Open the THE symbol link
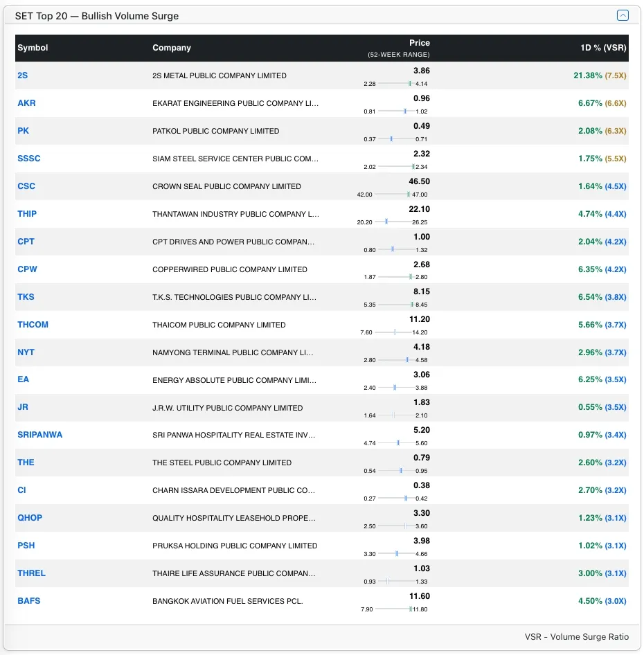 coord(26,463)
